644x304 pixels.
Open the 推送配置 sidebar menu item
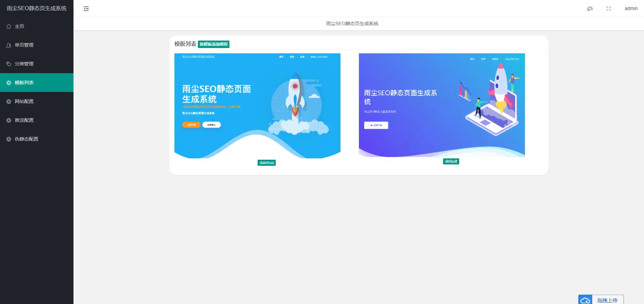click(23, 120)
